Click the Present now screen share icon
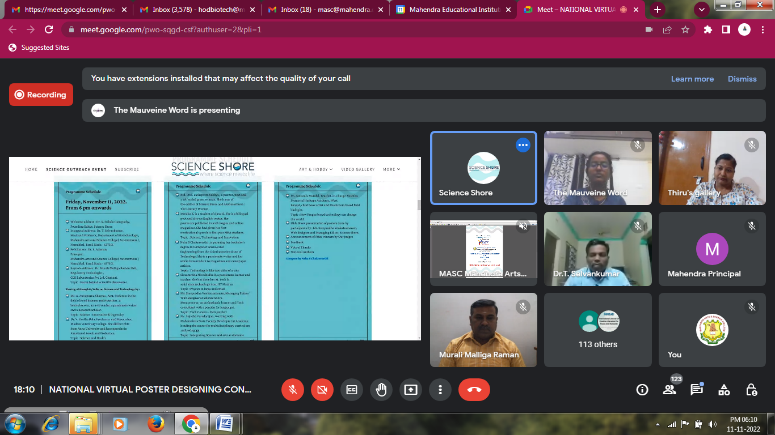Image resolution: width=775 pixels, height=435 pixels. click(410, 389)
